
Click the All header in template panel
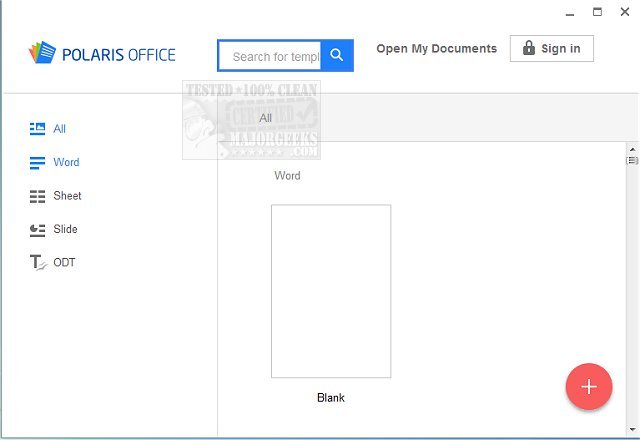(x=265, y=118)
